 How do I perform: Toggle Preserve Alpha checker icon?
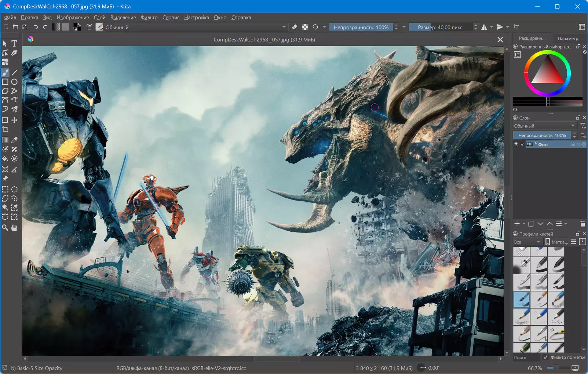coord(305,27)
